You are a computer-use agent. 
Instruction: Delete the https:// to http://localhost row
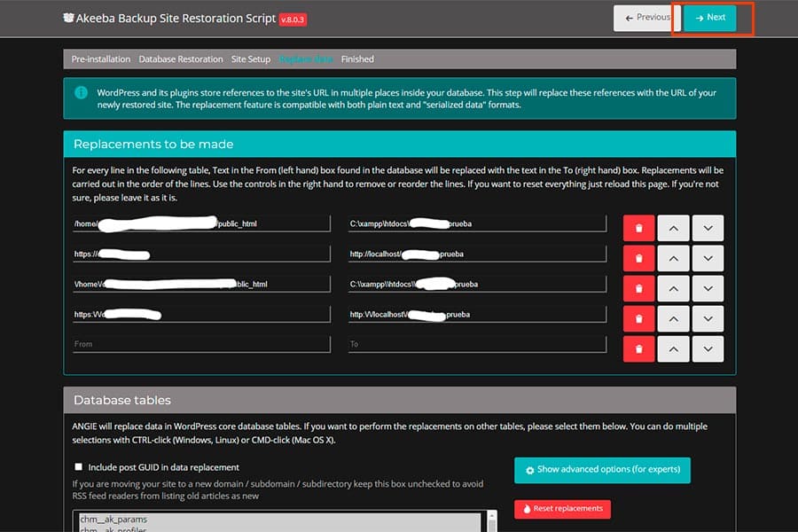638,259
